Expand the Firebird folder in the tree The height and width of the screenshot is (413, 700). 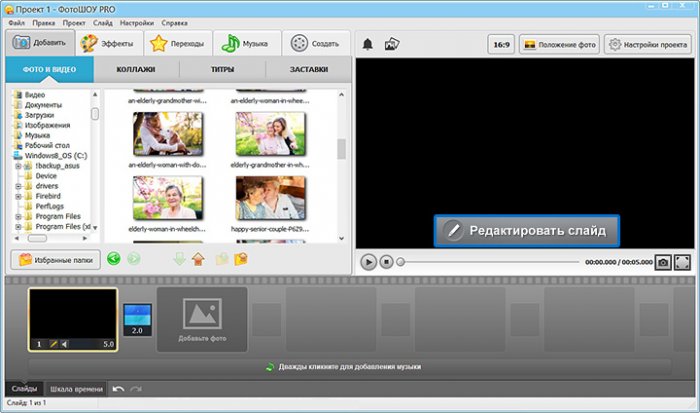tap(18, 196)
